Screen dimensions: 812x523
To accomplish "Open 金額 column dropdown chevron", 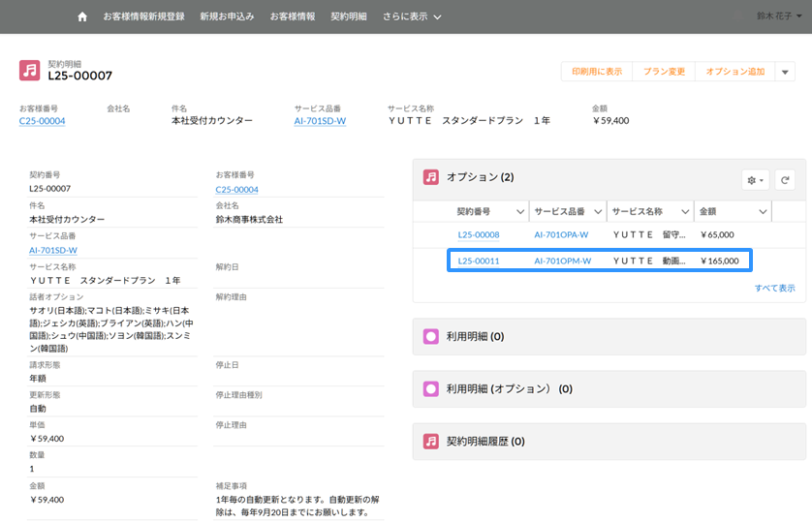I will pos(764,211).
